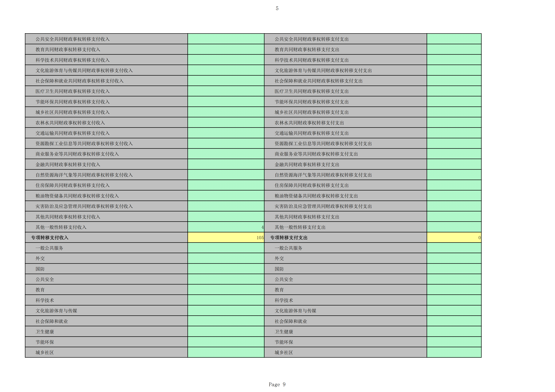Click 其他一般性转移支付收入 label
Image resolution: width=555 pixels, height=392 pixels.
tap(61, 227)
